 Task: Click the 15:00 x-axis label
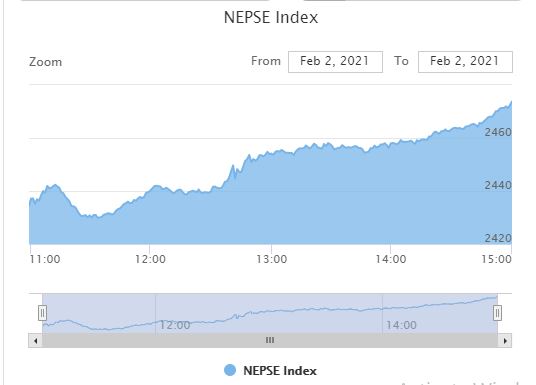pyautogui.click(x=497, y=259)
